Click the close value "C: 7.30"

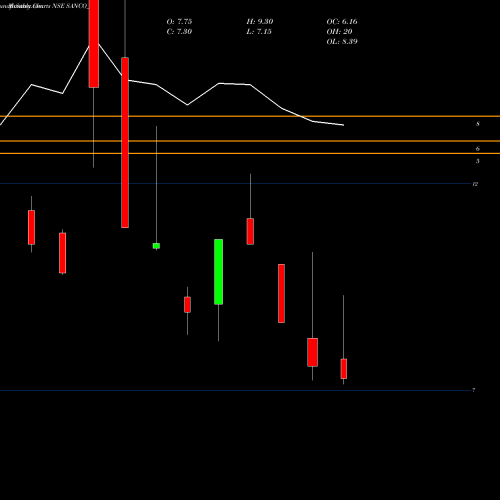point(179,32)
